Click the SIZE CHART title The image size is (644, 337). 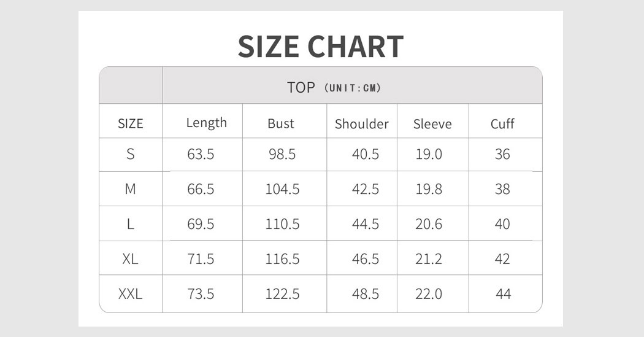[x=321, y=47]
